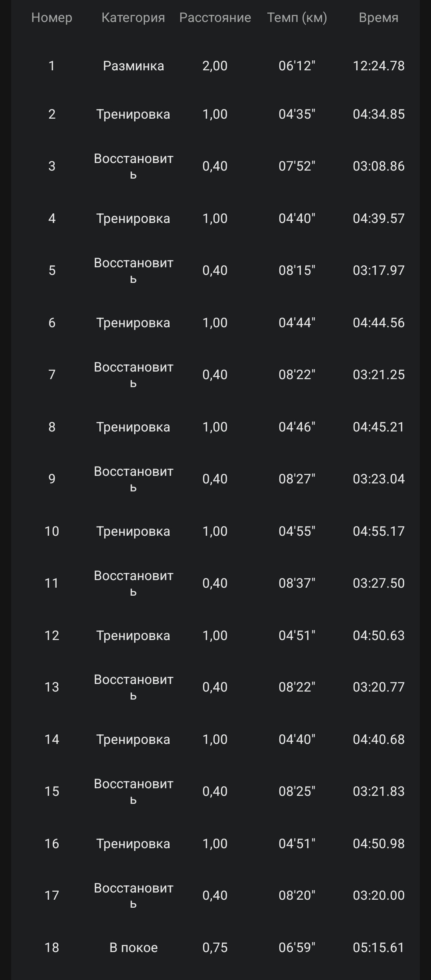
Task: Tap the Расстояние column header
Action: [x=215, y=18]
